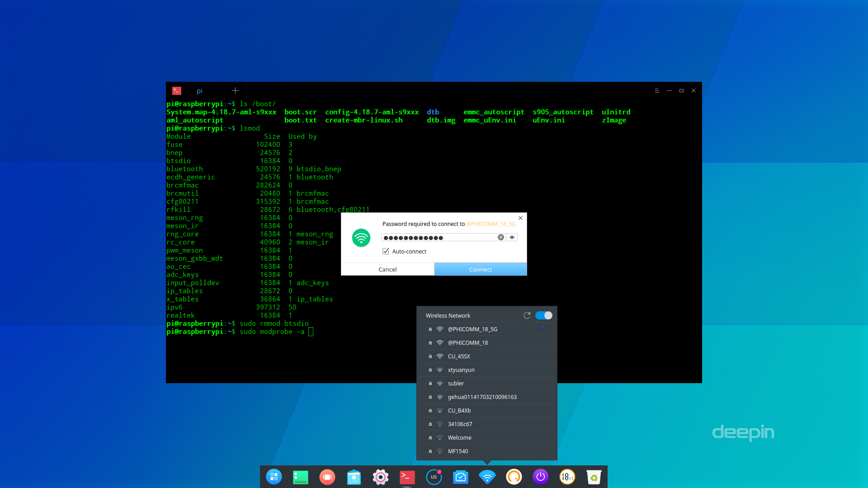The width and height of the screenshot is (868, 488).
Task: Open the orange sound volume dock icon
Action: (x=514, y=477)
